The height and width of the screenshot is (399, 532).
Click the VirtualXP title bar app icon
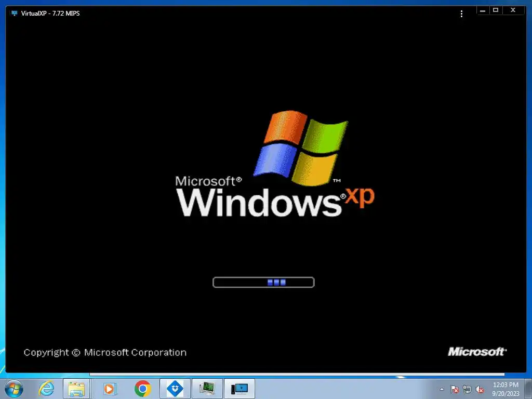tap(14, 13)
